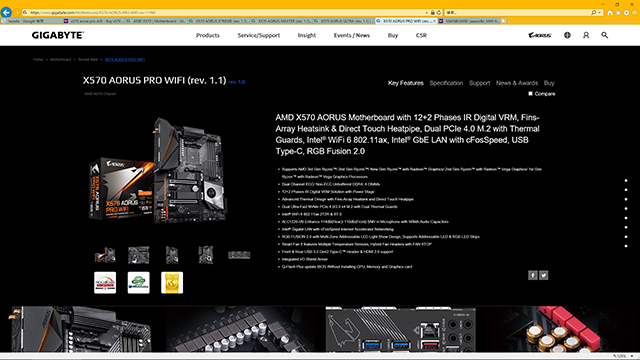Click the browser home icon

610,13
